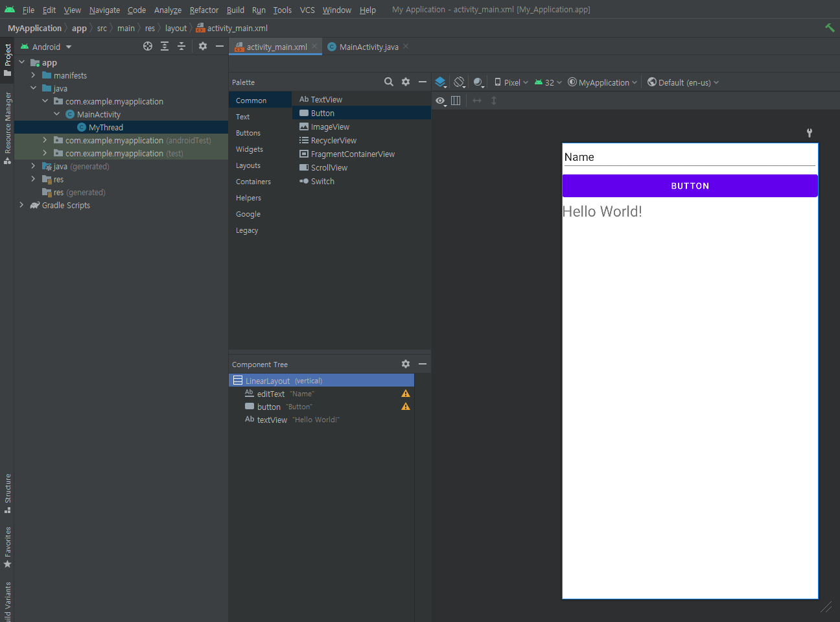Expand the res folder
Screen dimensions: 840x622
click(34, 179)
